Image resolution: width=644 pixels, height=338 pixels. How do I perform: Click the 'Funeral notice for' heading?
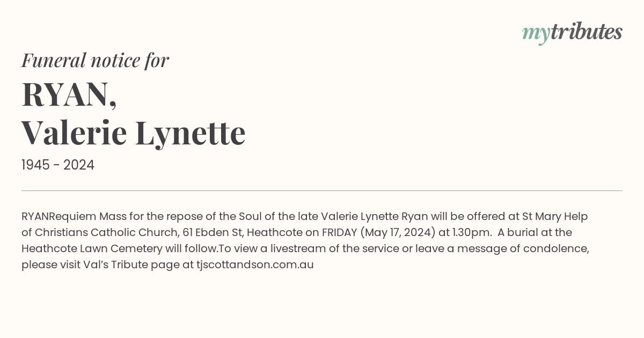click(95, 60)
